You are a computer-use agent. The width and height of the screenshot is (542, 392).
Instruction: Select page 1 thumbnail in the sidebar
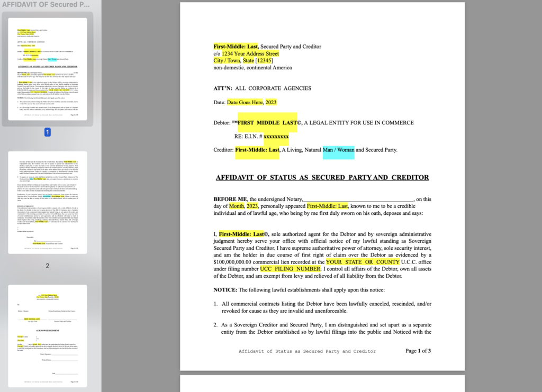tap(47, 69)
